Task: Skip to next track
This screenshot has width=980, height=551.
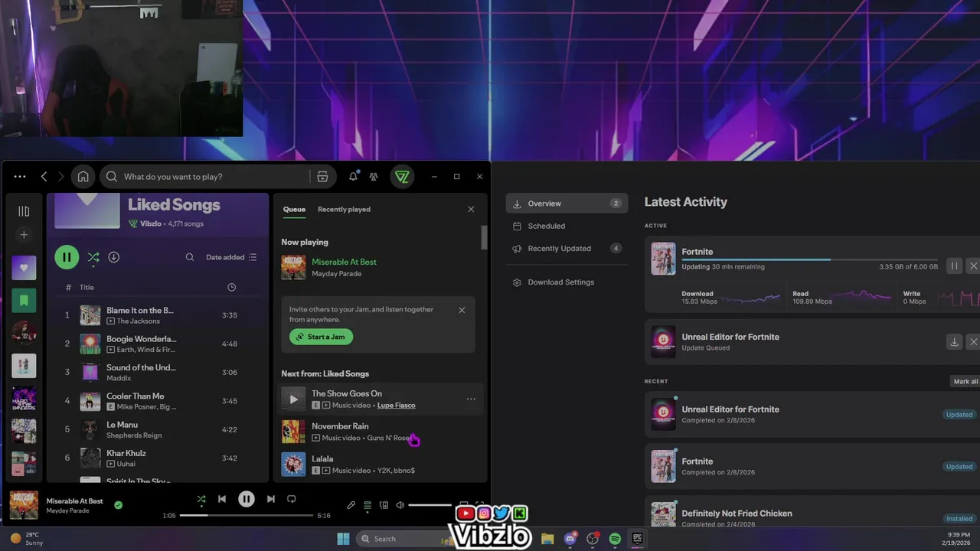Action: pyautogui.click(x=270, y=499)
